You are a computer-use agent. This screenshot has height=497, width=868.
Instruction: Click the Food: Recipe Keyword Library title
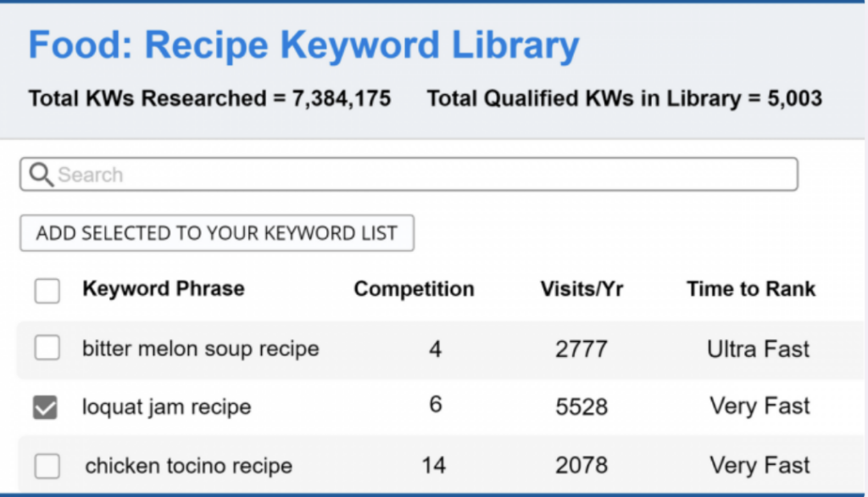303,46
